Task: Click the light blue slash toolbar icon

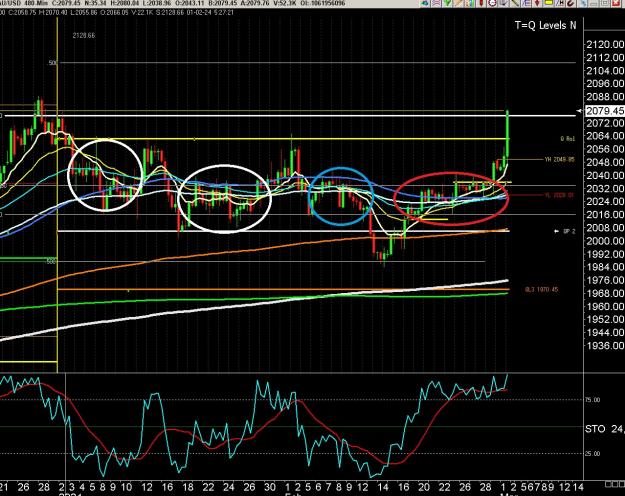Action: coord(583,3)
